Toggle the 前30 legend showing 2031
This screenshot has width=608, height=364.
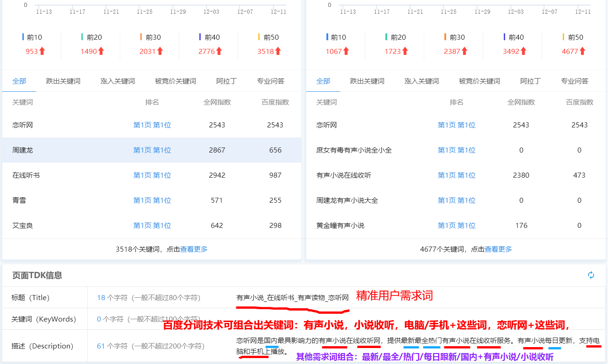pyautogui.click(x=150, y=37)
